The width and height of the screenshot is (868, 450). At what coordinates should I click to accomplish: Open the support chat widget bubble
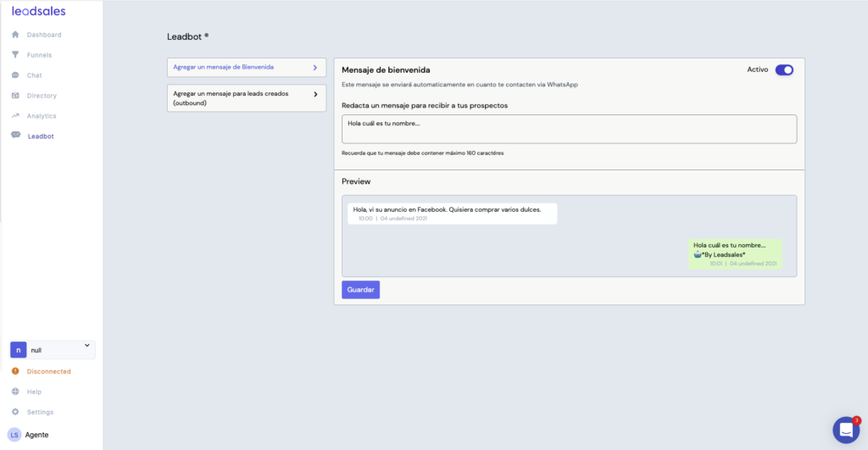coord(846,430)
